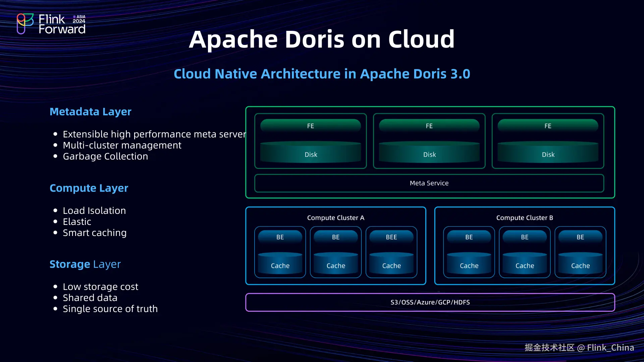The width and height of the screenshot is (644, 362).
Task: Click the Flink Forward logo icon
Action: pyautogui.click(x=25, y=23)
